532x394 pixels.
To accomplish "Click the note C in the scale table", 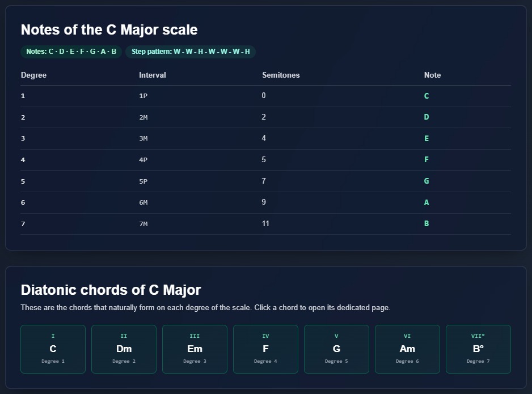I will click(x=426, y=96).
